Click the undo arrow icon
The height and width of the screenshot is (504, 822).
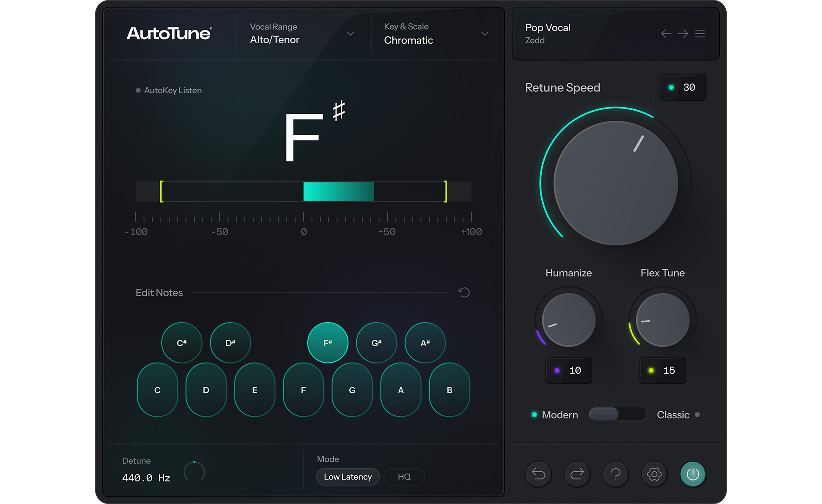tap(538, 474)
